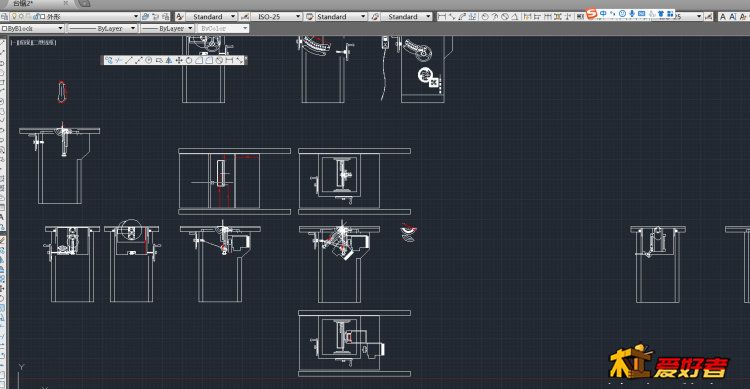The image size is (750, 389).
Task: Click Aligned dimension in the Dimension toolbar
Action: 452,17
